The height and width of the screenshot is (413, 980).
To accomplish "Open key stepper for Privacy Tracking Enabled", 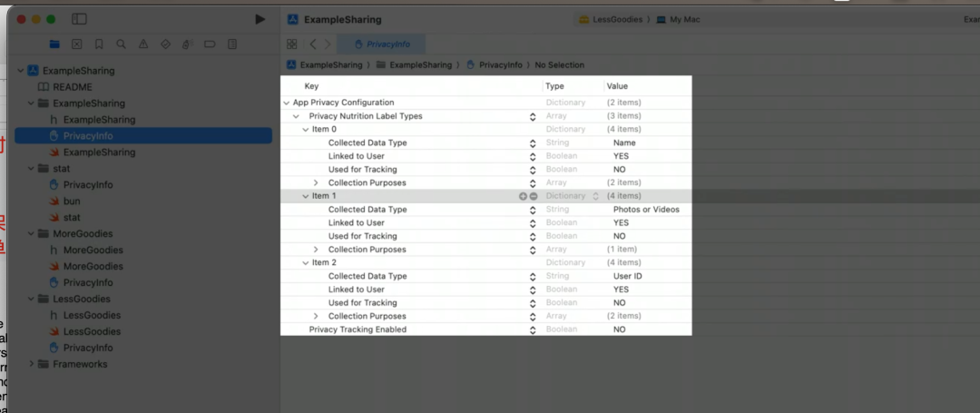I will coord(533,329).
